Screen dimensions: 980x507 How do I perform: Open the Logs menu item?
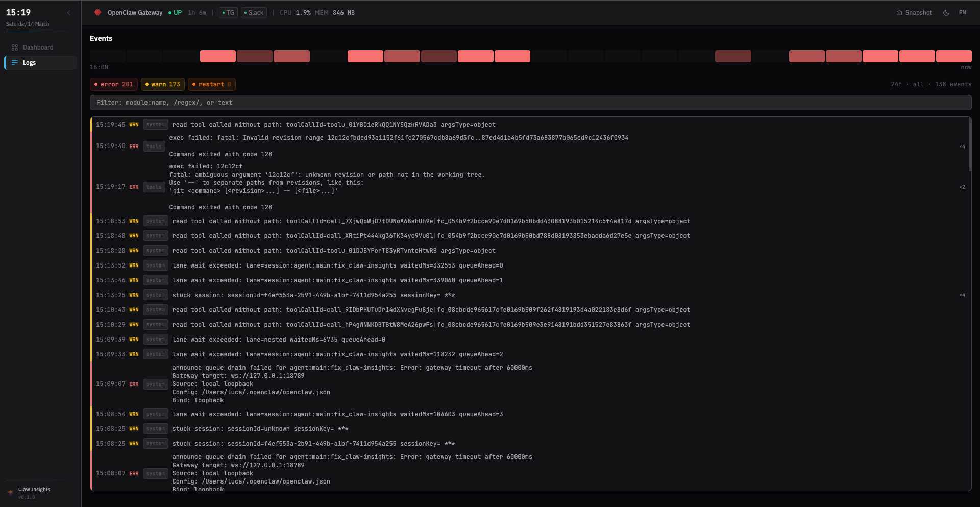pos(41,63)
